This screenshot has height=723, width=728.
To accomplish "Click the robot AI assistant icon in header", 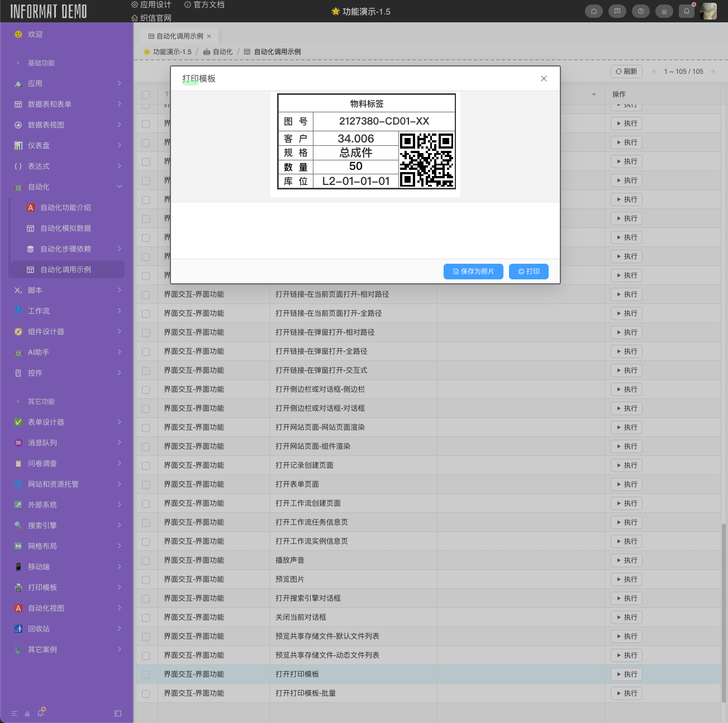I will click(x=664, y=11).
